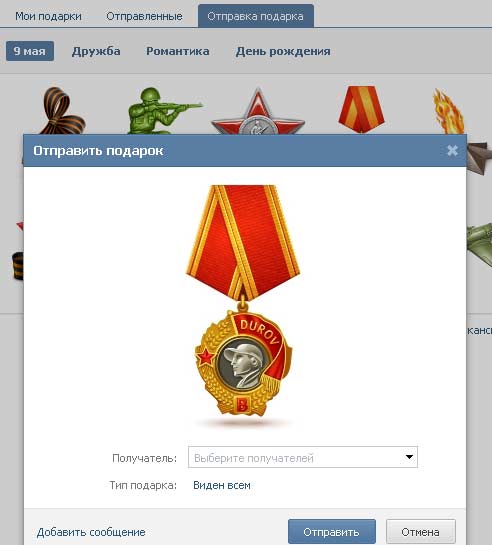Choose the striped ribbon gift at left edge
This screenshot has width=492, height=545.
tap(17, 266)
